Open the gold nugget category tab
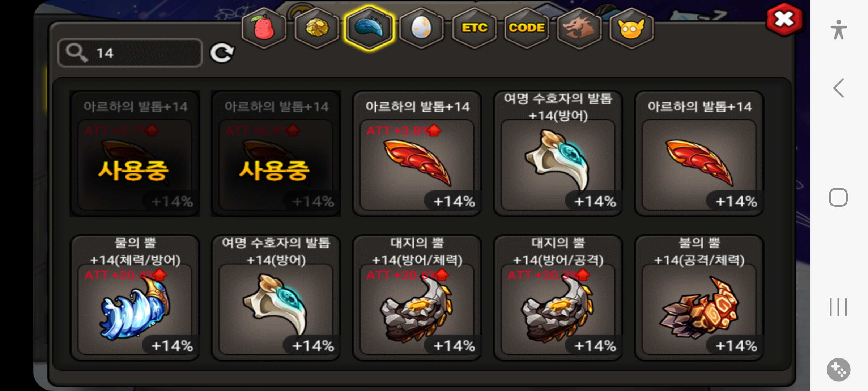Viewport: 868px width, 391px height. click(317, 28)
